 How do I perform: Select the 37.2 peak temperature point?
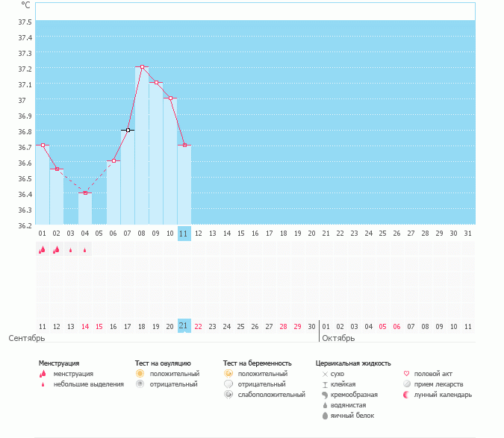click(142, 67)
